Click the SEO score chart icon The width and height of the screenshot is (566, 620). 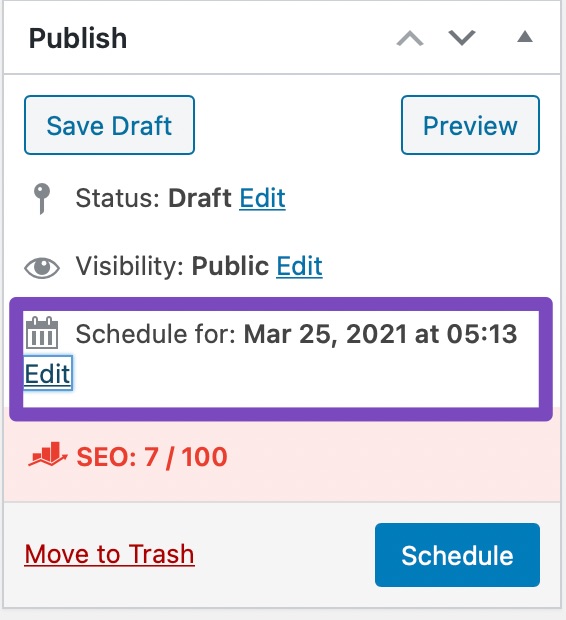pos(47,455)
